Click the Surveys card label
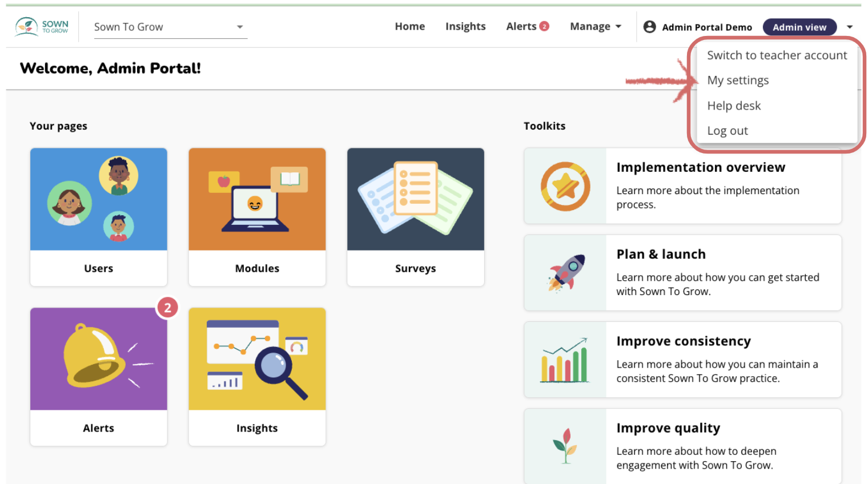Screen dimensions: 868x484 pos(416,268)
